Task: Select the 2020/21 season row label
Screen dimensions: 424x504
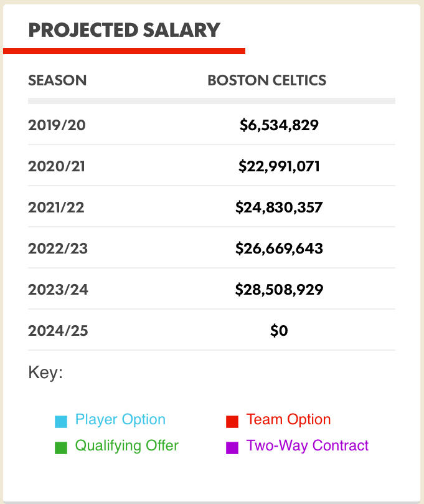Action: coord(57,166)
